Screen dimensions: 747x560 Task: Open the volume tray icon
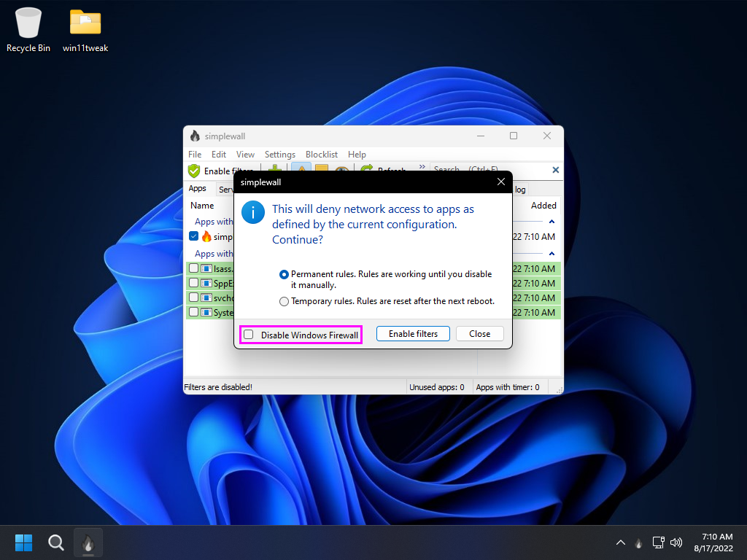point(676,542)
